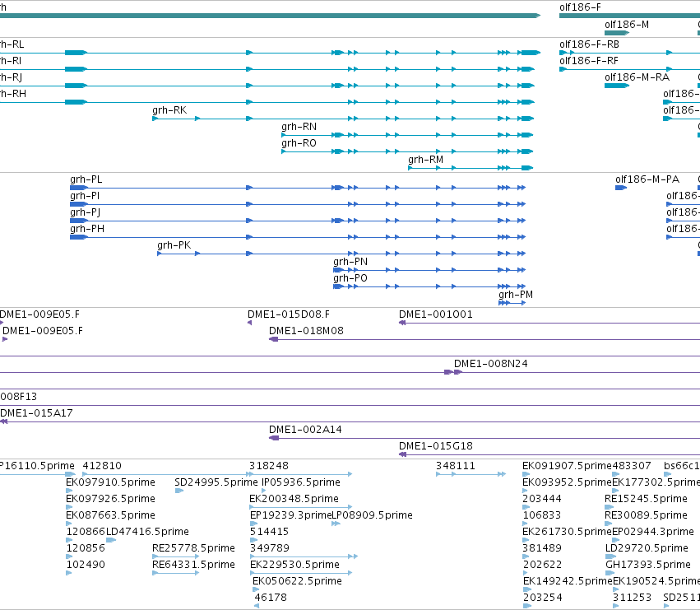
Task: Open EST EK093952.5prime
Action: [567, 482]
